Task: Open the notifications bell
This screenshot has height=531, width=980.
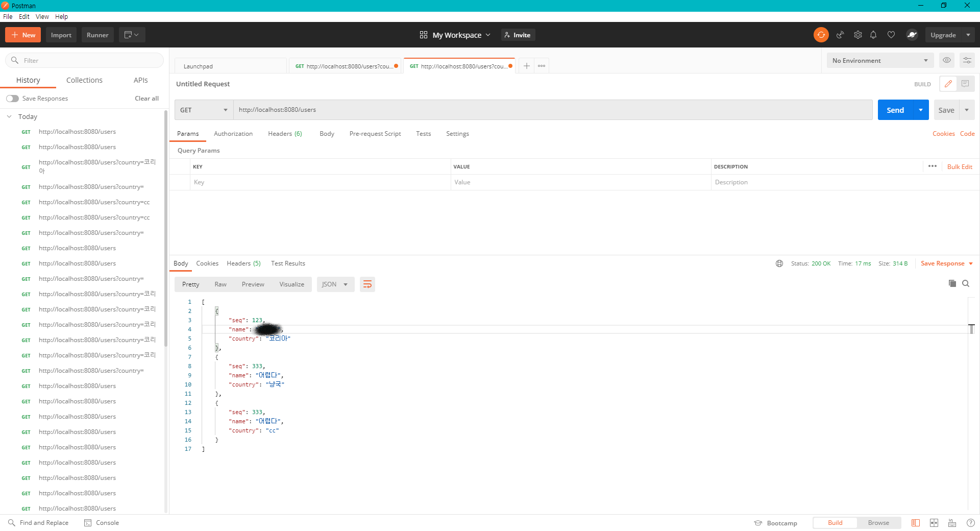Action: (x=873, y=35)
